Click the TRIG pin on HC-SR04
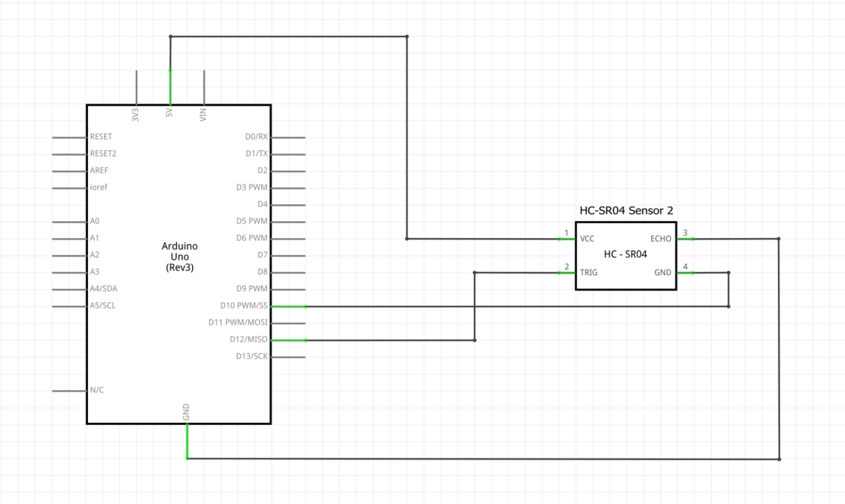Screen dimensions: 845x504 pos(566,272)
